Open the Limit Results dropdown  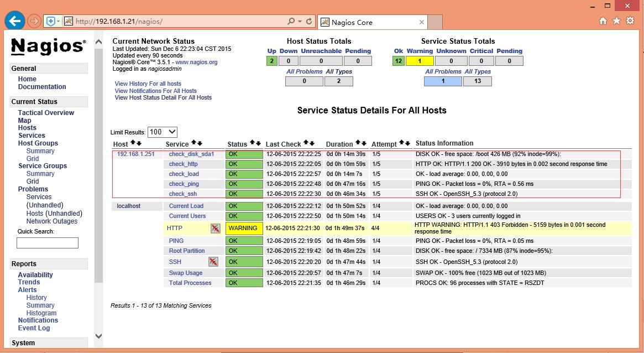162,132
